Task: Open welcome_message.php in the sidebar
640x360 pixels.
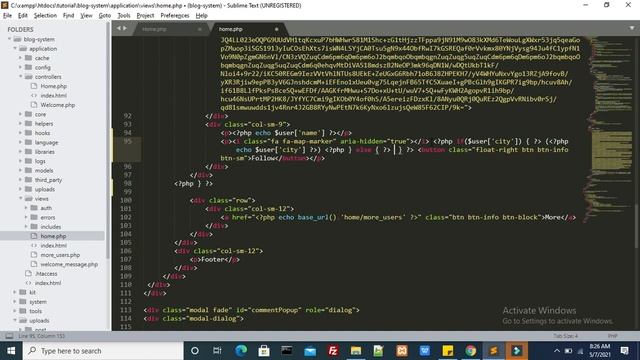Action: 69,264
